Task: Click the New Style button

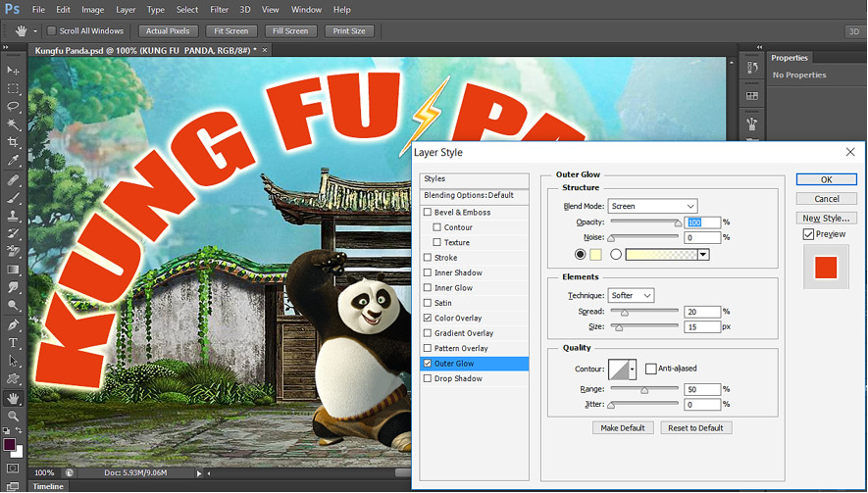Action: pyautogui.click(x=827, y=218)
